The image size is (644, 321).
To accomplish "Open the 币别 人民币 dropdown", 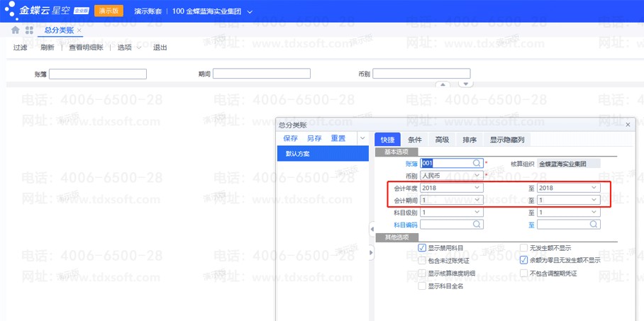I will coord(477,175).
